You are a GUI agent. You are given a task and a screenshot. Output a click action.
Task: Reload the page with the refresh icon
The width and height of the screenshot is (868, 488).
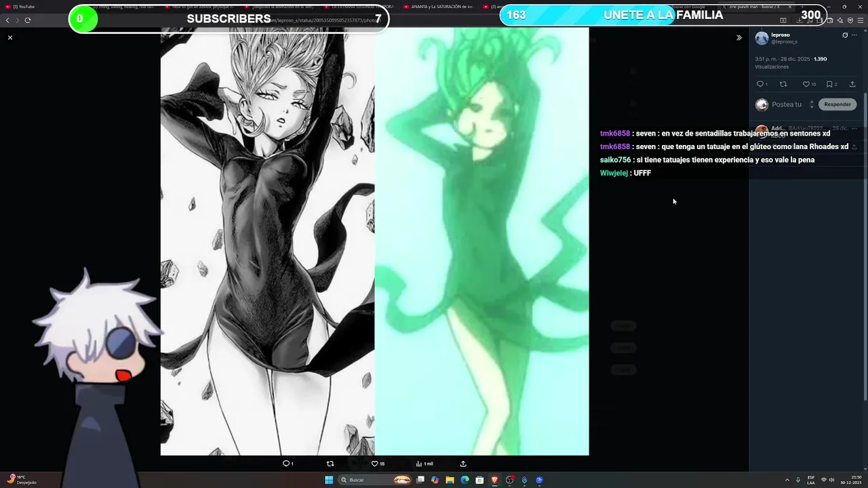pos(28,20)
